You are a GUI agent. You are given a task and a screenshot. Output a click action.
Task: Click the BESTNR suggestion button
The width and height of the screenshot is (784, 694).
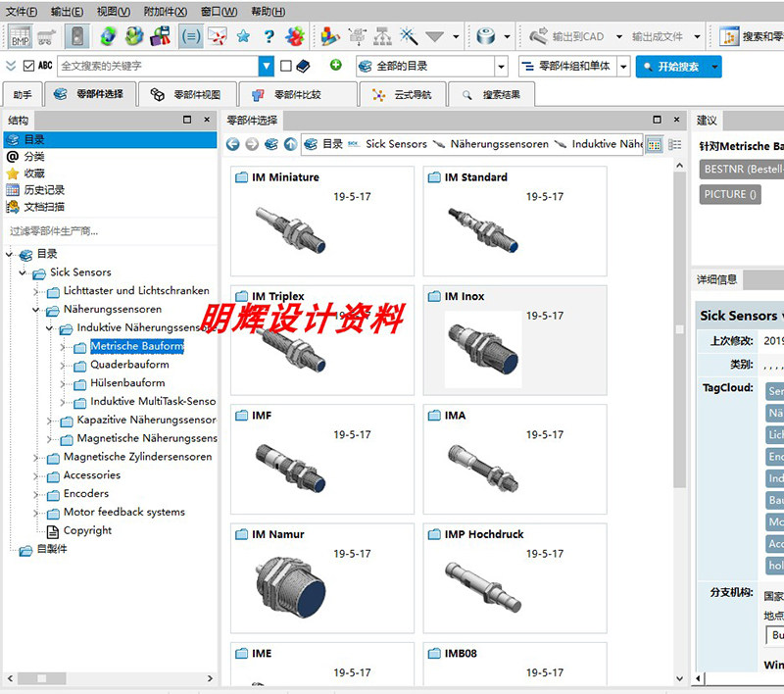pos(742,170)
